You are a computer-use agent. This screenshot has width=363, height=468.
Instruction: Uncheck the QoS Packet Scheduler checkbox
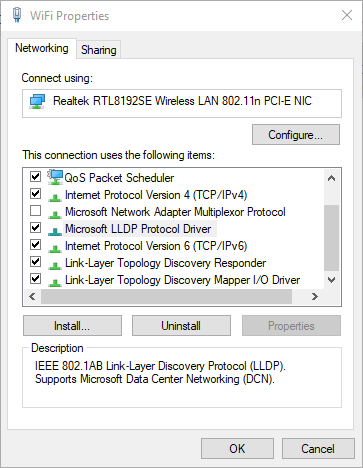[x=35, y=176]
